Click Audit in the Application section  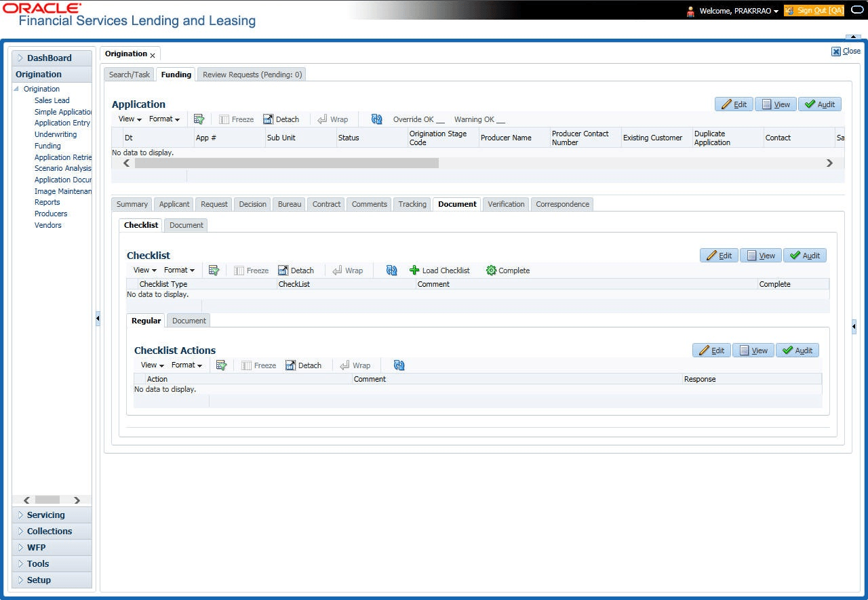tap(820, 104)
